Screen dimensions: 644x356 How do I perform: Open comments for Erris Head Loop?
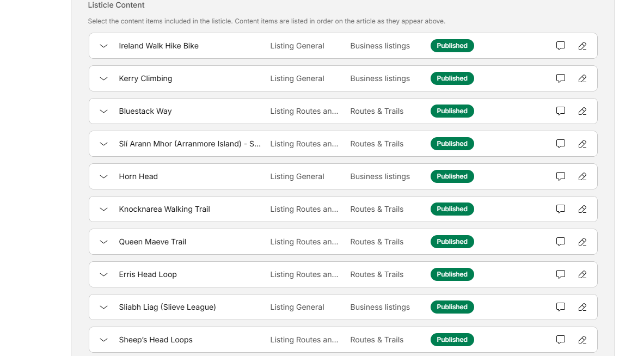[561, 274]
